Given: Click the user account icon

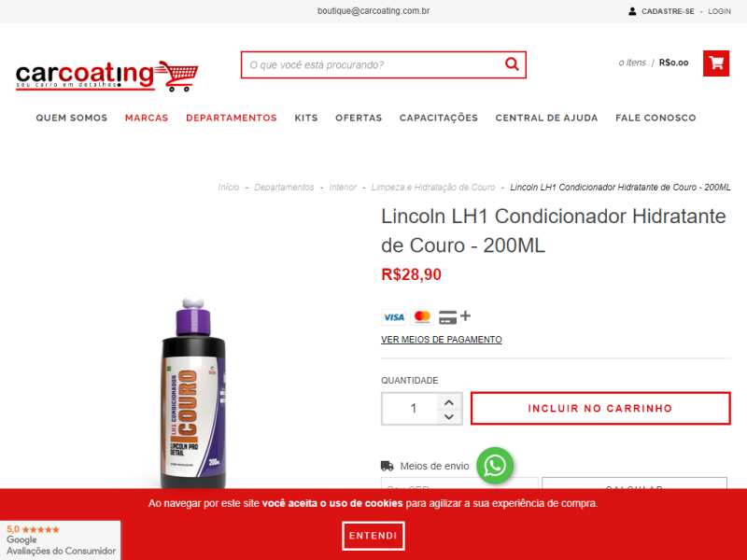Looking at the screenshot, I should click(632, 11).
